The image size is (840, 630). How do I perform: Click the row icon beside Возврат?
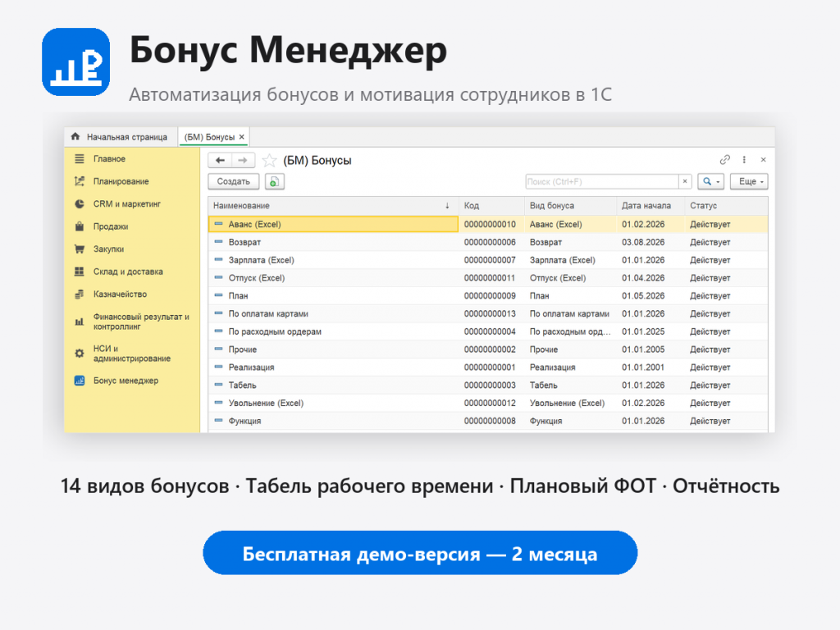point(218,242)
